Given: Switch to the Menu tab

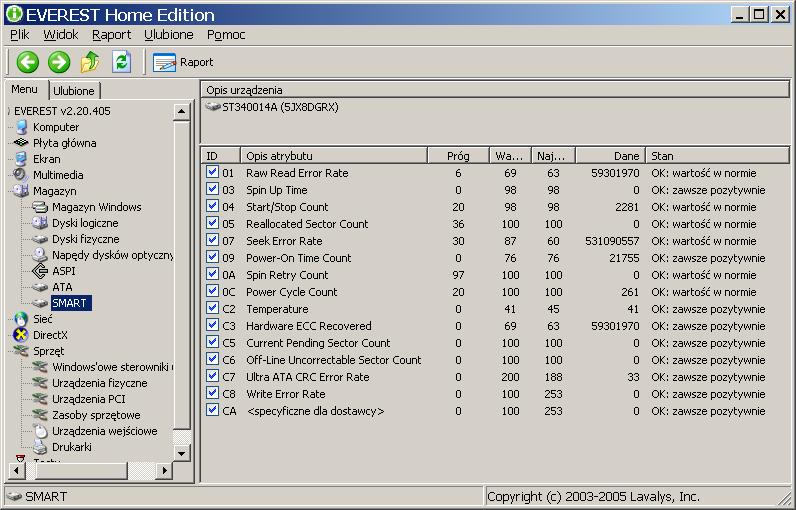Looking at the screenshot, I should pos(24,89).
